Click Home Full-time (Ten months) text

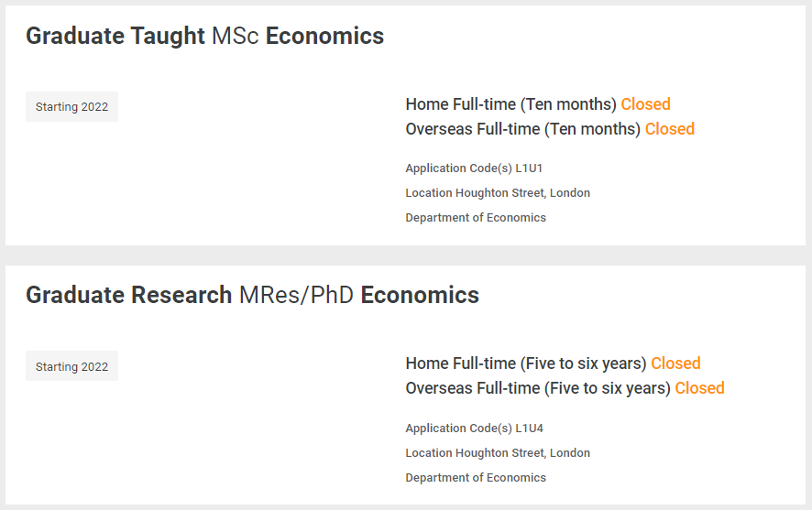510,104
